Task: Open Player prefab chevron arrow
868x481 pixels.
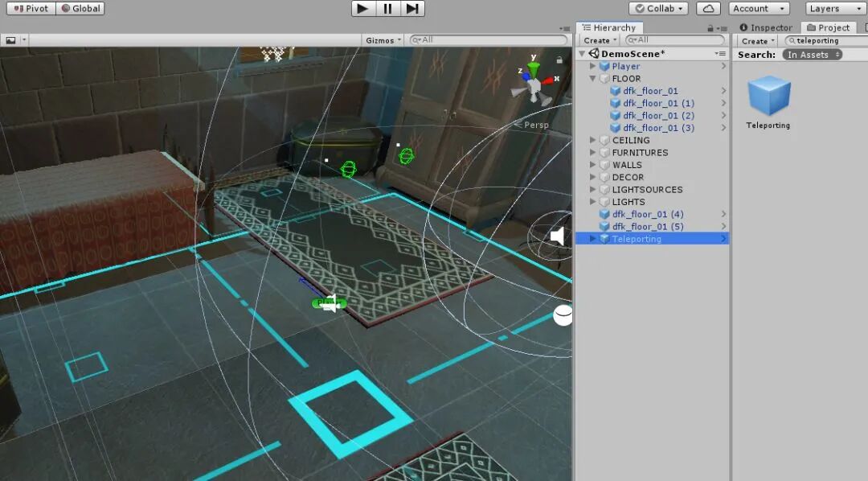Action: [x=723, y=66]
